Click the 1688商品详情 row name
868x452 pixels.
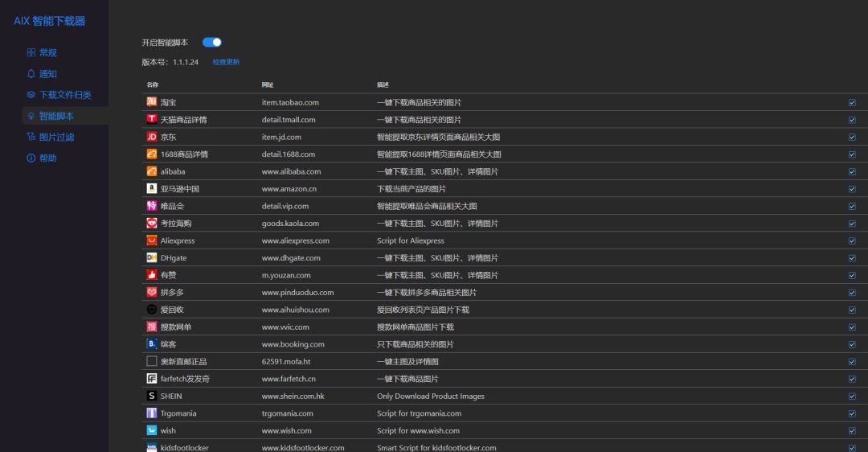tap(184, 154)
